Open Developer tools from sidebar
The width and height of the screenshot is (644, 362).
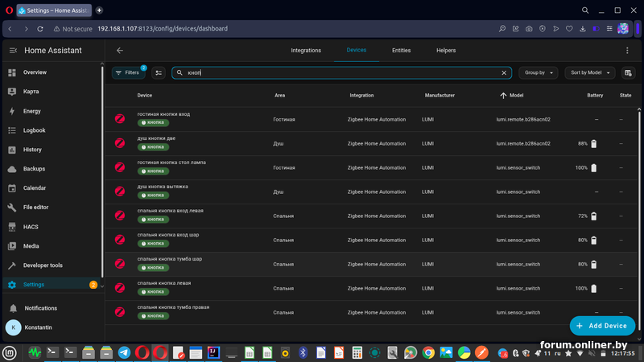(x=43, y=265)
